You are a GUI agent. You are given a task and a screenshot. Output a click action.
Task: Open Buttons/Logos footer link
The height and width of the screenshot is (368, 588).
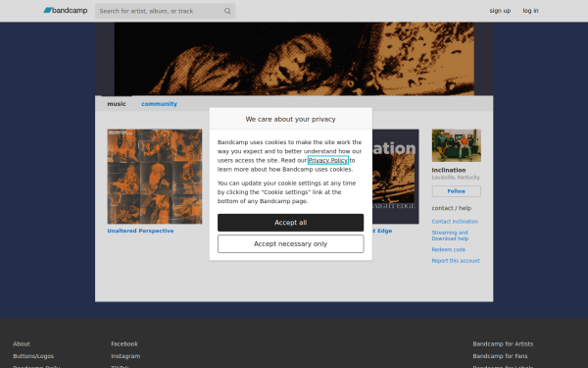[33, 356]
